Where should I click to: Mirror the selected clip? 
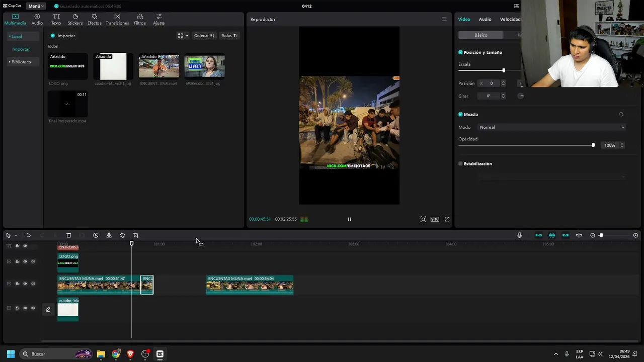click(x=109, y=235)
